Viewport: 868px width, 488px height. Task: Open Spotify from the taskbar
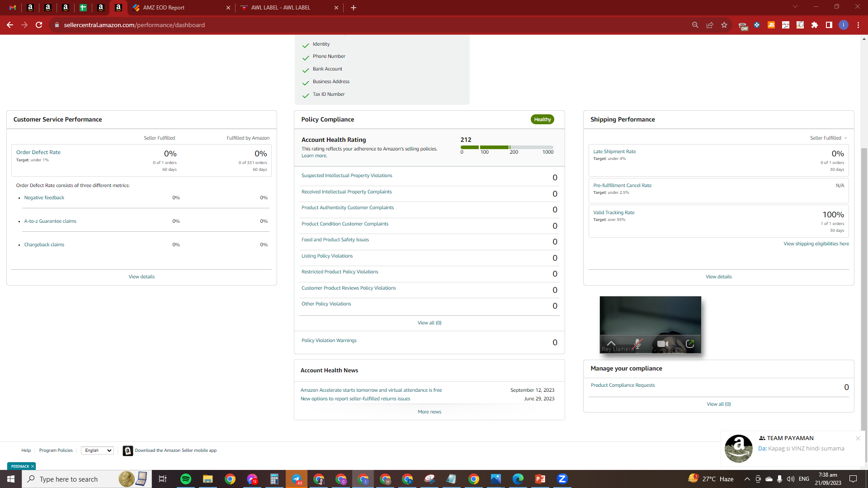[186, 479]
